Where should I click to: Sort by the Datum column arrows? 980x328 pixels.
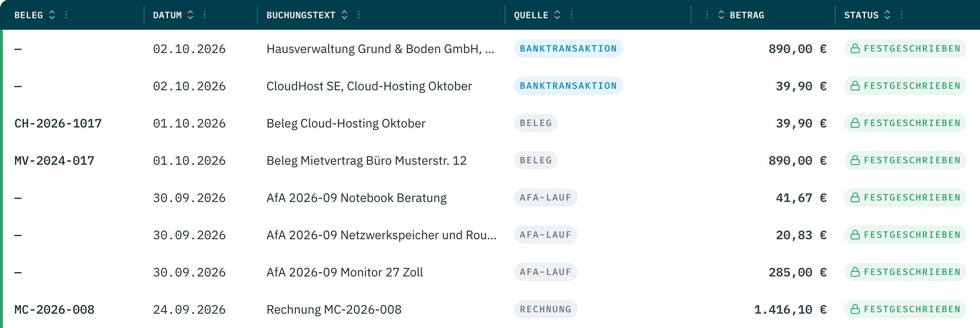coord(190,15)
